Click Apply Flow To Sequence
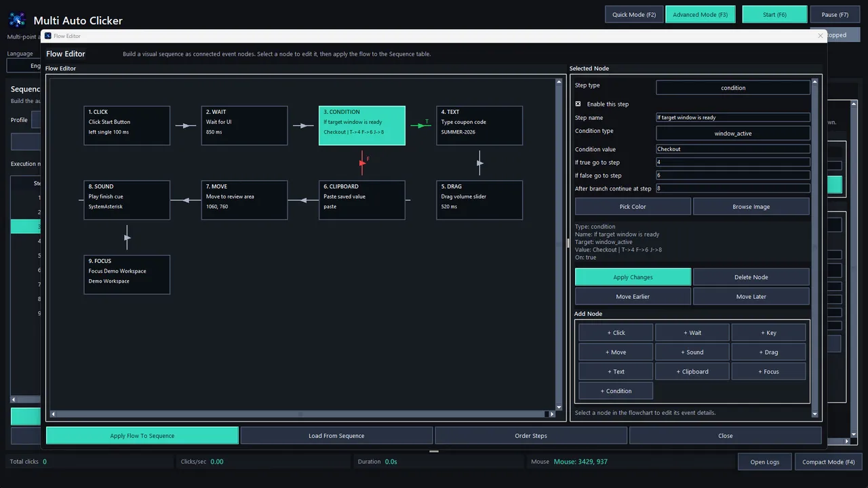Screen dimensions: 868x488 [142, 436]
